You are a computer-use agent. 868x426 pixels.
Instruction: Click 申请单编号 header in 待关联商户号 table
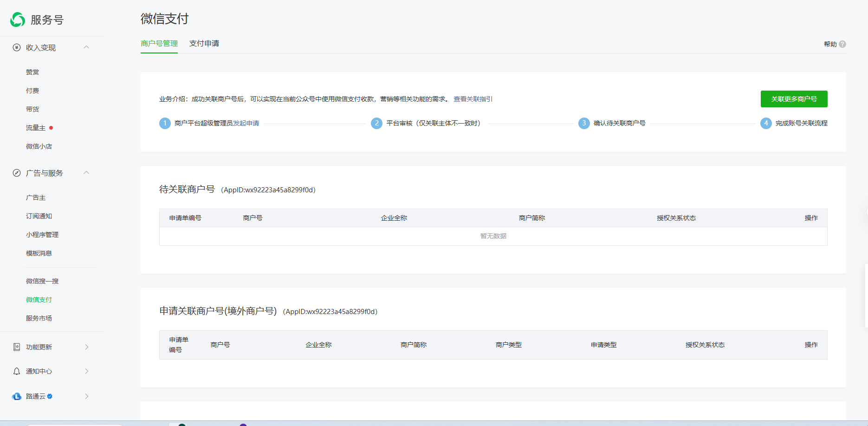click(x=185, y=218)
